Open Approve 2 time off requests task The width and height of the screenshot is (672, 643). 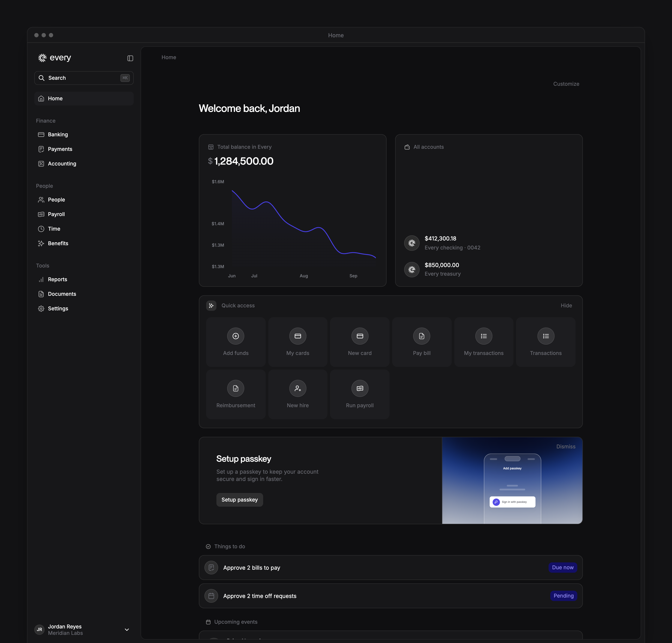[391, 596]
